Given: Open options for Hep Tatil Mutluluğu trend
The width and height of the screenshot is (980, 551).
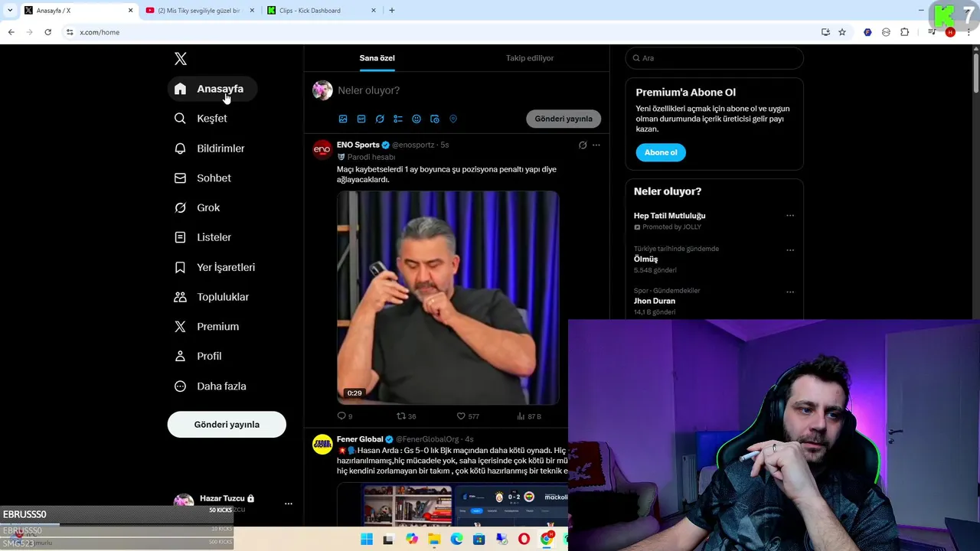Looking at the screenshot, I should click(790, 216).
